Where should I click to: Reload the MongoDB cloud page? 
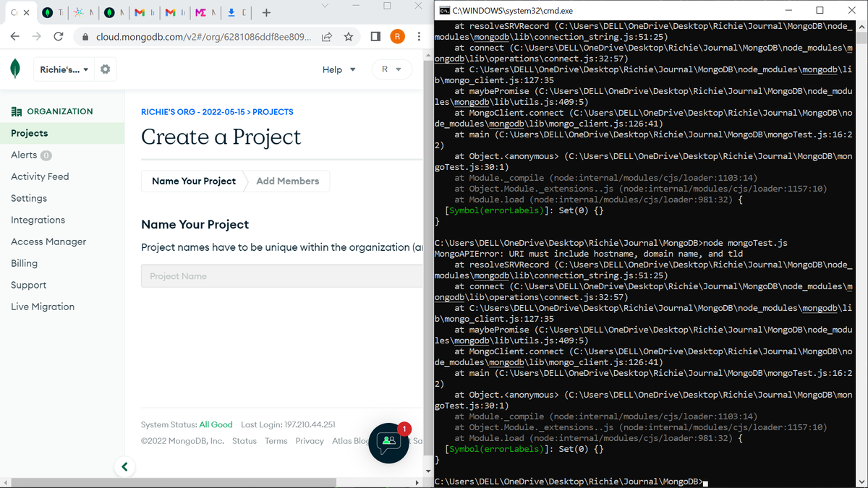click(x=59, y=36)
